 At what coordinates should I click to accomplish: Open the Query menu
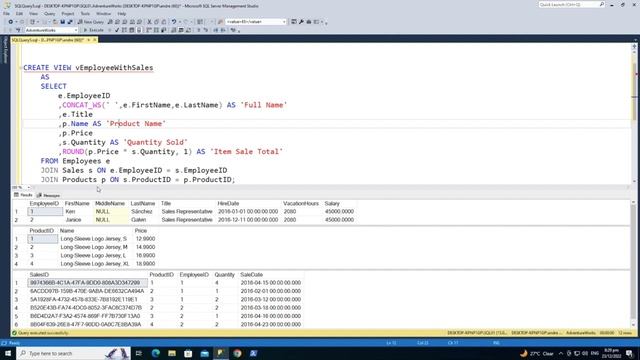[49, 13]
